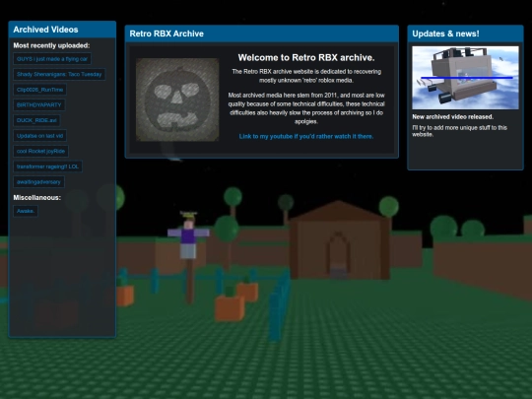Open the Clip0026_RunTime video link

click(39, 90)
